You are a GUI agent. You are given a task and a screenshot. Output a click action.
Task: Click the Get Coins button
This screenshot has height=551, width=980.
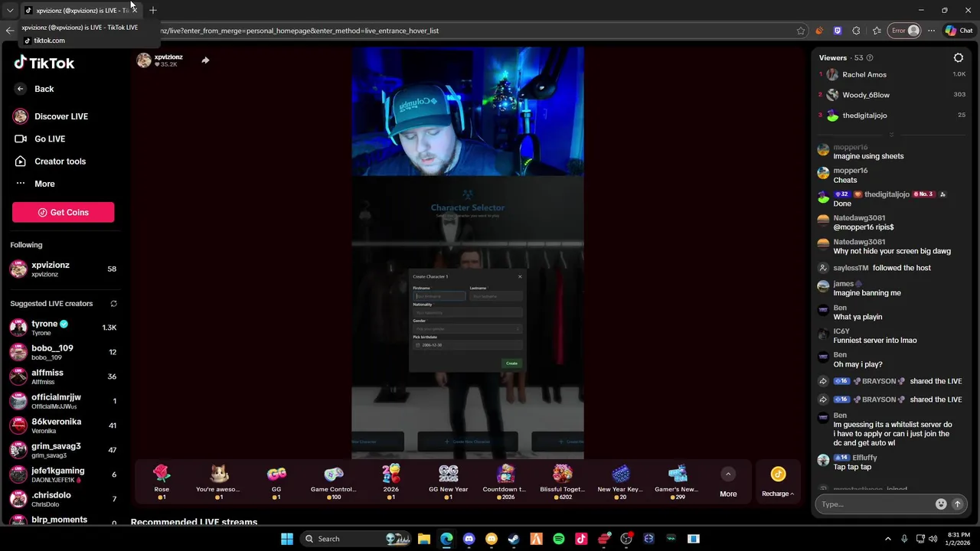click(63, 212)
